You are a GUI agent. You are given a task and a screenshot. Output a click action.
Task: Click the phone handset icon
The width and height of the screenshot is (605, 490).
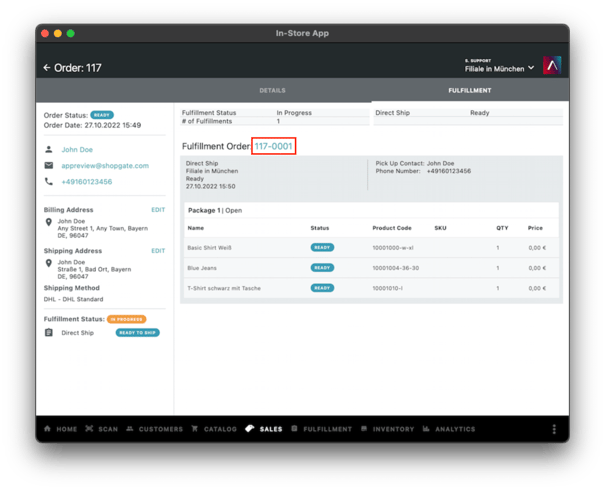(49, 181)
